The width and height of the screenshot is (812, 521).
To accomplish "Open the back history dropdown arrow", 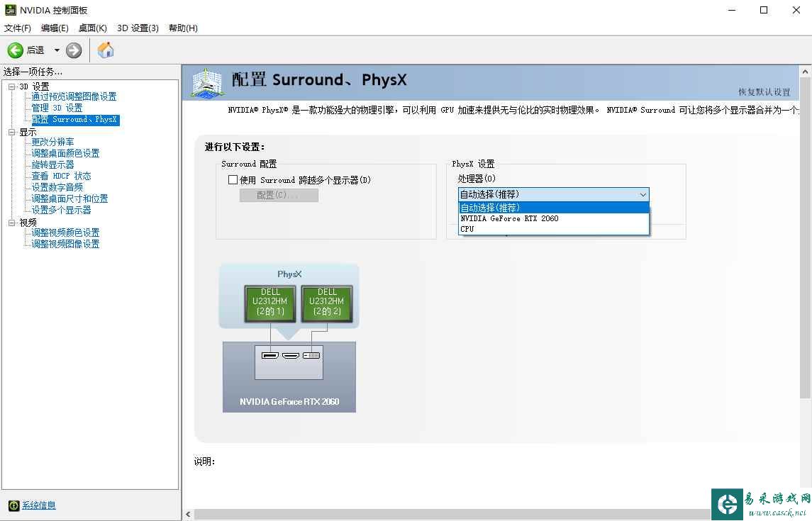I will pyautogui.click(x=57, y=50).
